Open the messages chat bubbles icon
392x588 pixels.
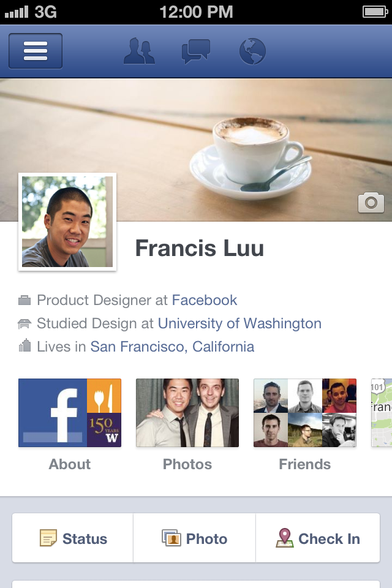click(x=196, y=51)
